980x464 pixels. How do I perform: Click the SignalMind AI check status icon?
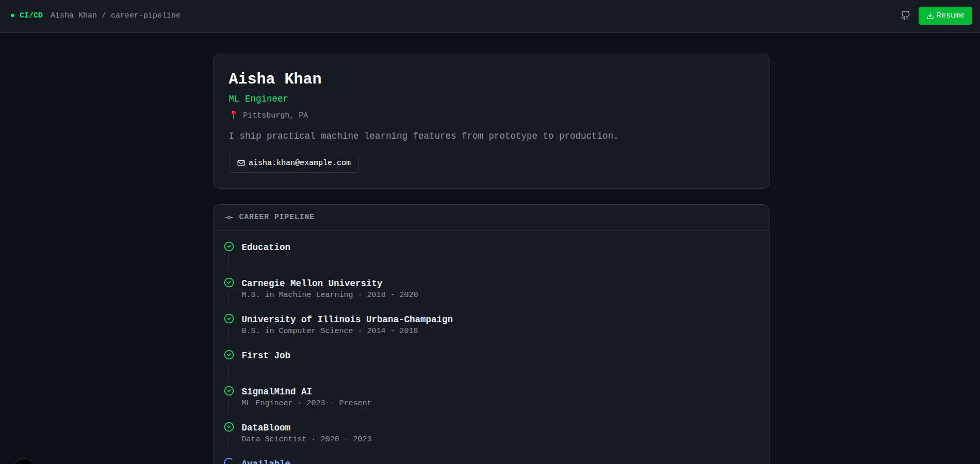click(x=229, y=391)
